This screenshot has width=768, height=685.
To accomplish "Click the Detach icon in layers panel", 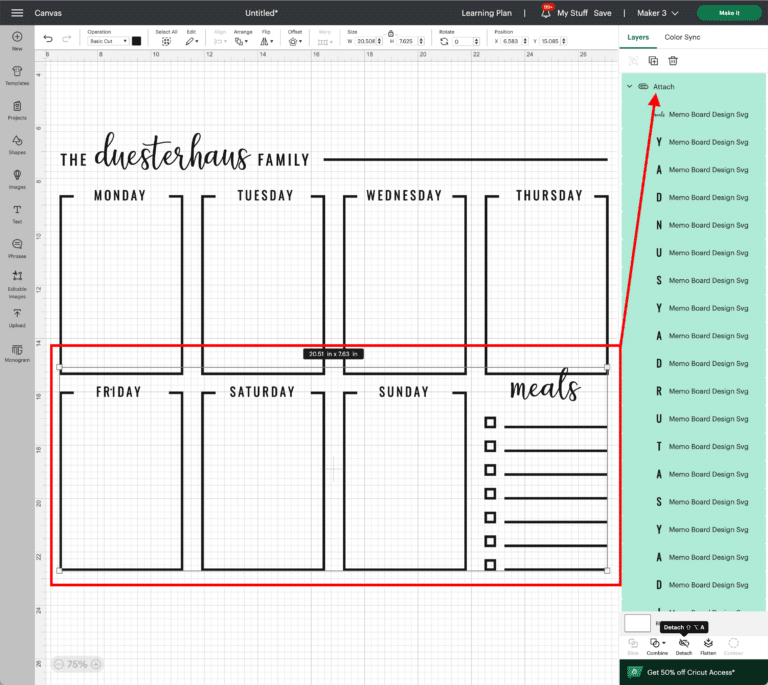I will (x=683, y=645).
